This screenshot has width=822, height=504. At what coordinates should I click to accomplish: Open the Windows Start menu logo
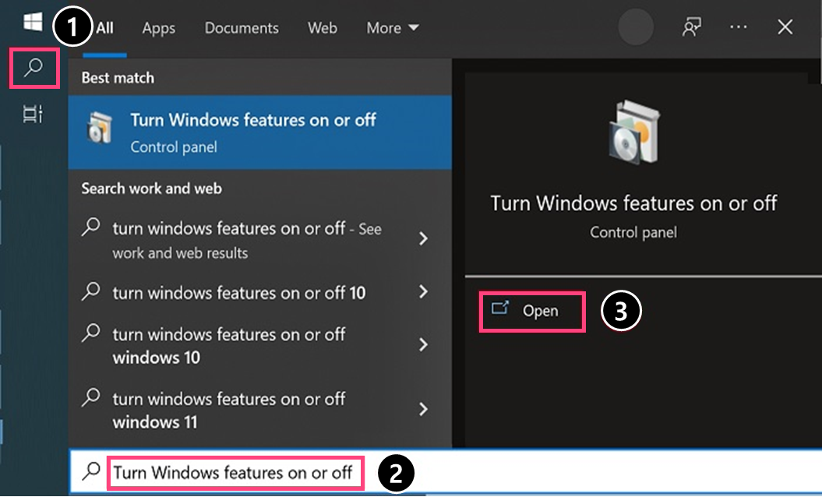click(x=33, y=22)
